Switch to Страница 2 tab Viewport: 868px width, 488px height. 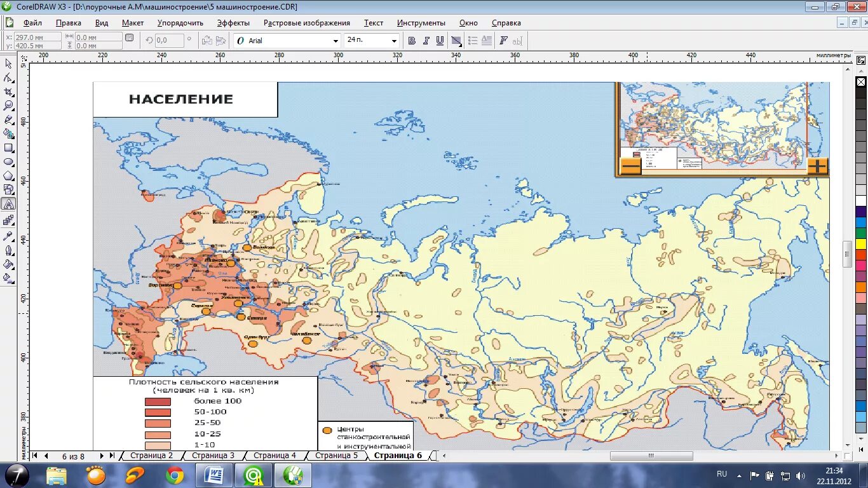[x=151, y=456]
